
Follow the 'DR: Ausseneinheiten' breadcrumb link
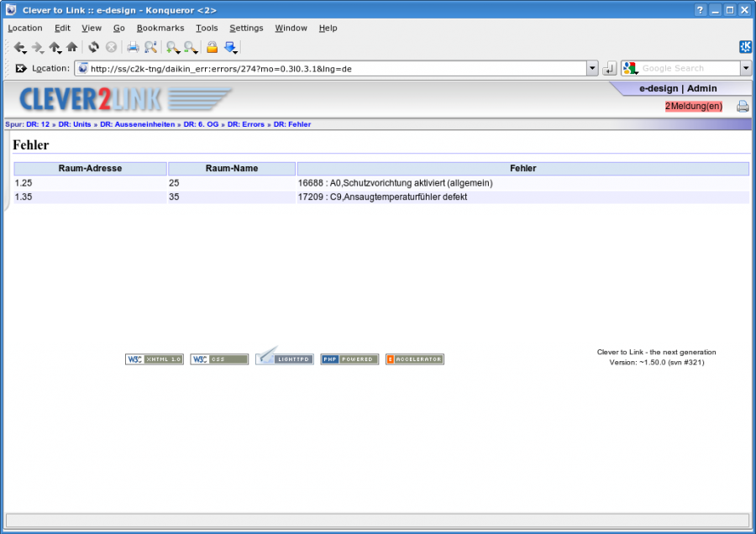[x=138, y=124]
